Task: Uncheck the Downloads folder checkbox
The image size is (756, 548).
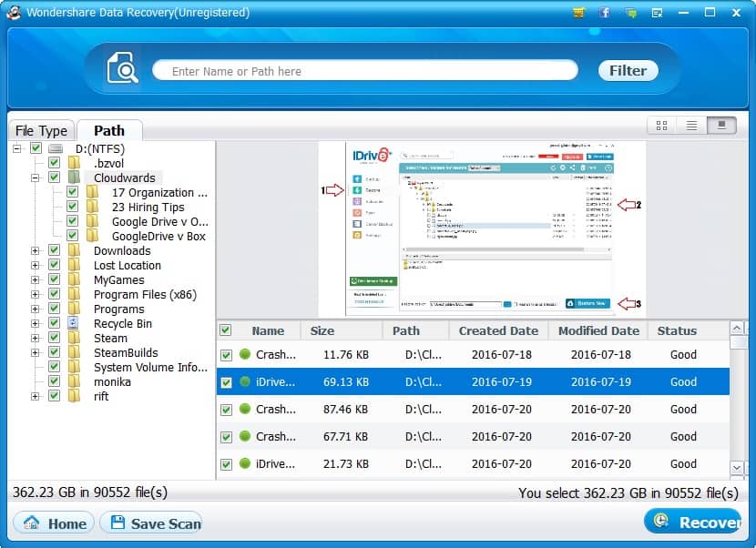Action: 54,249
